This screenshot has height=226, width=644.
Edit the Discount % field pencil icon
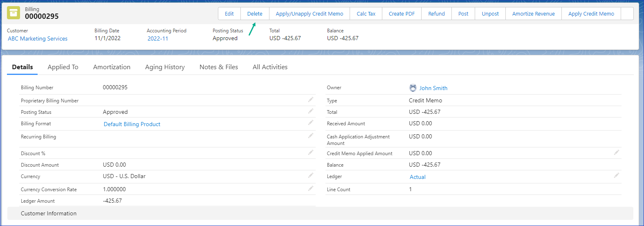click(311, 152)
